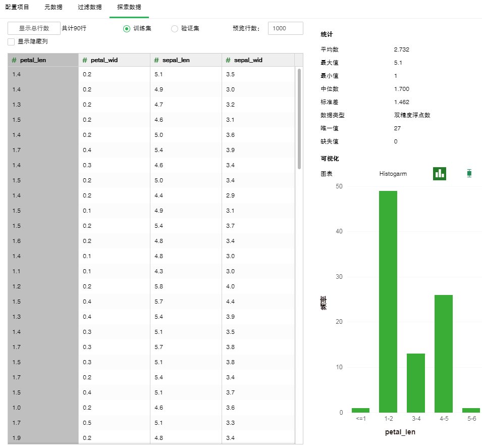Click the 显示总行数 button
482x448 pixels.
coord(34,28)
